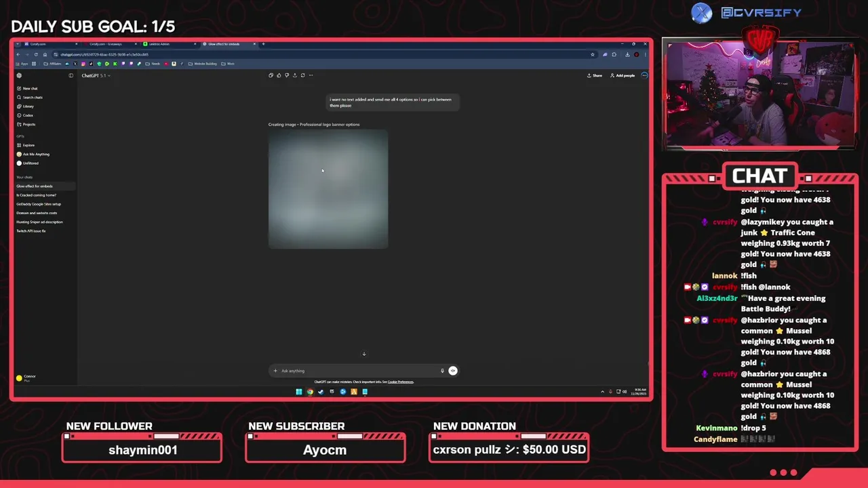Collapse the sidebar with panel toggle icon
Image resolution: width=868 pixels, height=488 pixels.
pyautogui.click(x=71, y=75)
